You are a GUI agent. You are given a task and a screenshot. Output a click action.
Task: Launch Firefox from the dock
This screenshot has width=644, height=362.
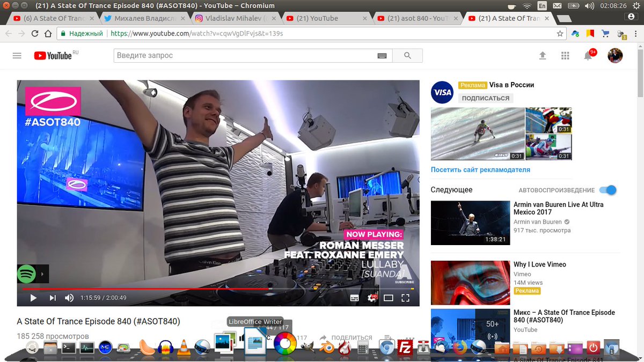459,347
